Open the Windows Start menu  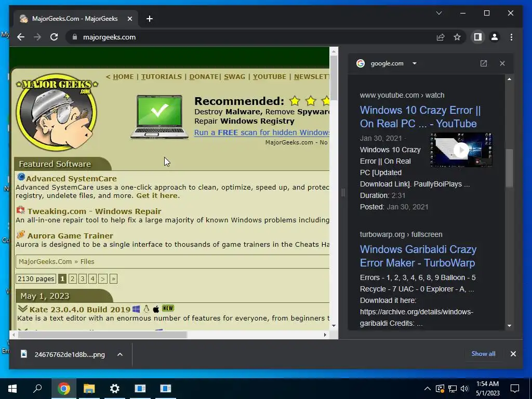tap(12, 389)
